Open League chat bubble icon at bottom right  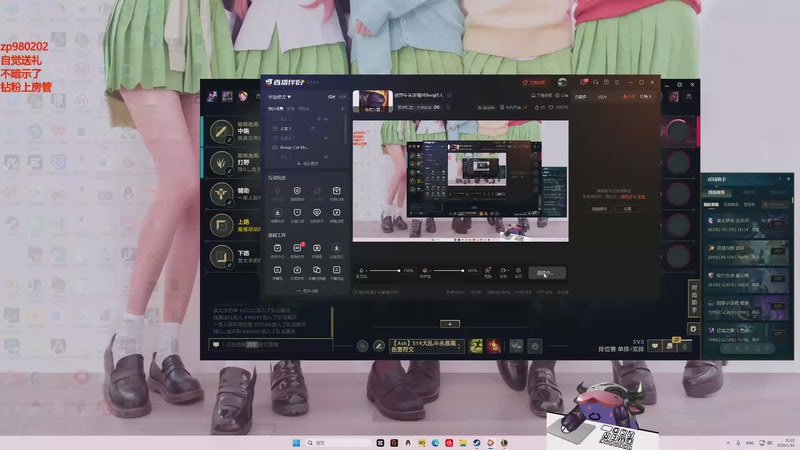(x=655, y=346)
